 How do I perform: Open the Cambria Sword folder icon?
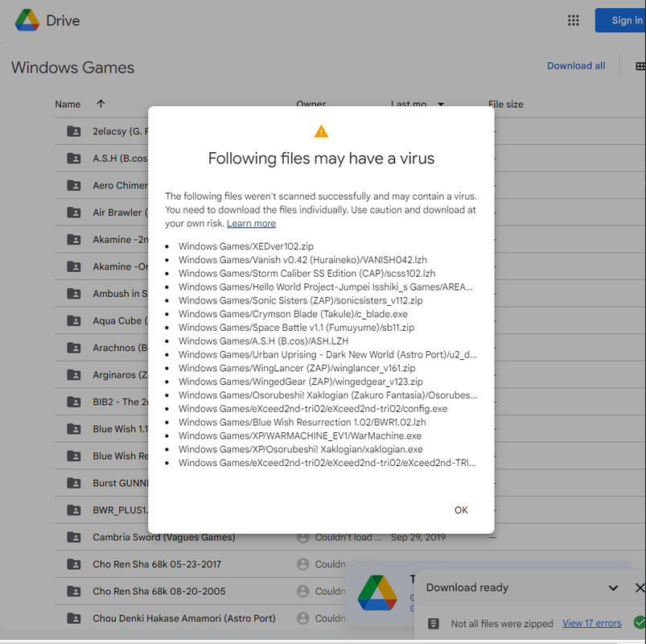coord(74,537)
